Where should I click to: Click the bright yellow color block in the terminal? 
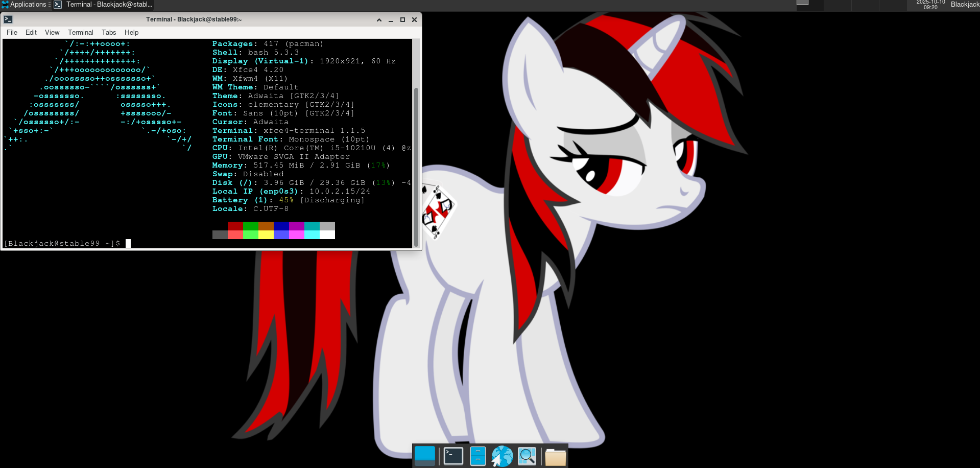[266, 235]
